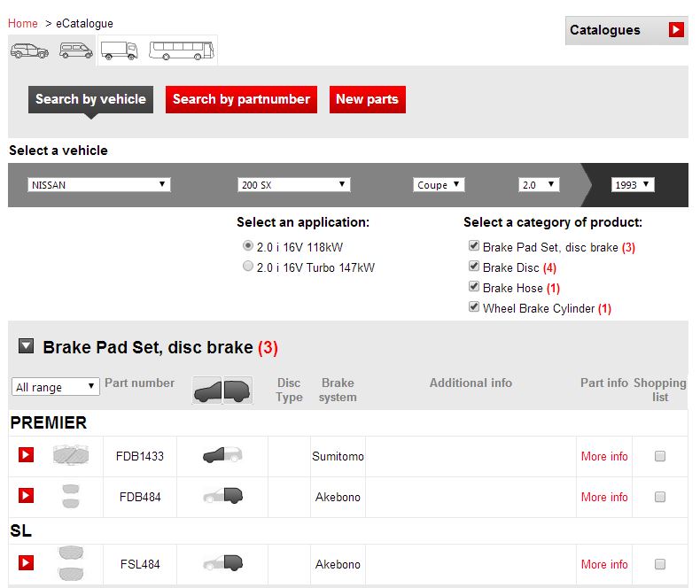Switch to Search by partnumber tab

tap(241, 99)
